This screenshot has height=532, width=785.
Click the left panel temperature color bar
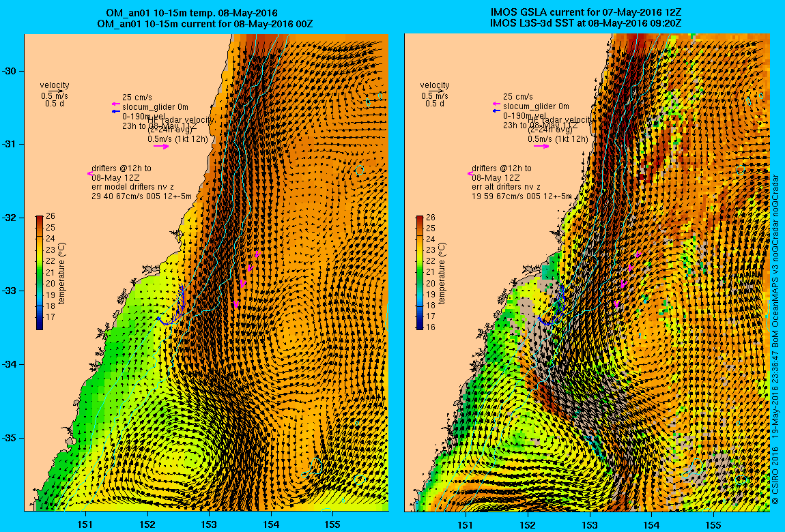pyautogui.click(x=39, y=273)
